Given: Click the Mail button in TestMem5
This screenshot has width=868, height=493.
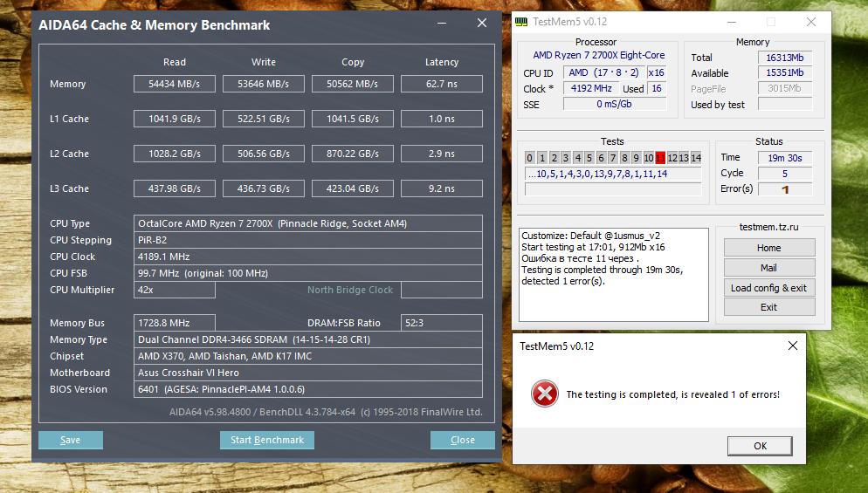Looking at the screenshot, I should pyautogui.click(x=769, y=268).
